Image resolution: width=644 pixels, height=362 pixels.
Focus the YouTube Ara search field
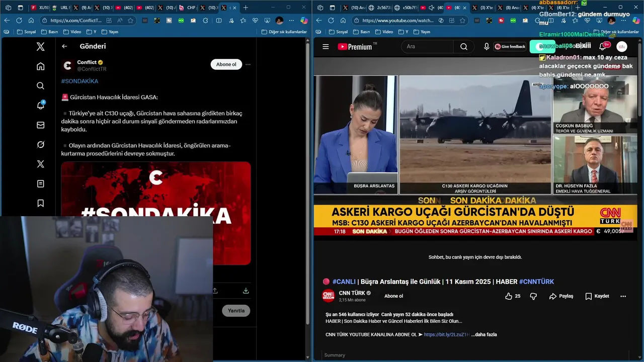coord(428,47)
